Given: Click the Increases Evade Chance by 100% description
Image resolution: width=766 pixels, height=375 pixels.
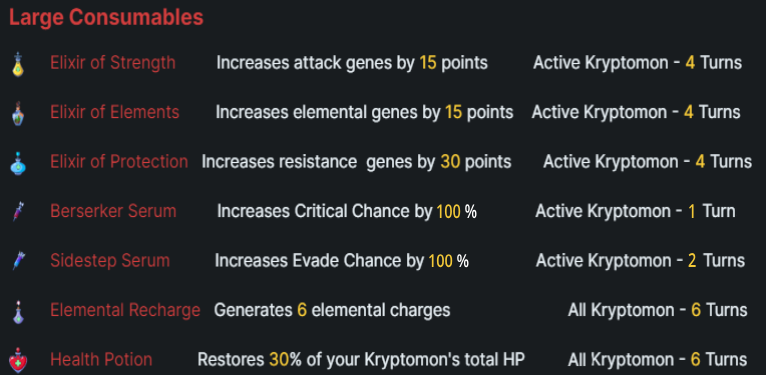Looking at the screenshot, I should 342,261.
